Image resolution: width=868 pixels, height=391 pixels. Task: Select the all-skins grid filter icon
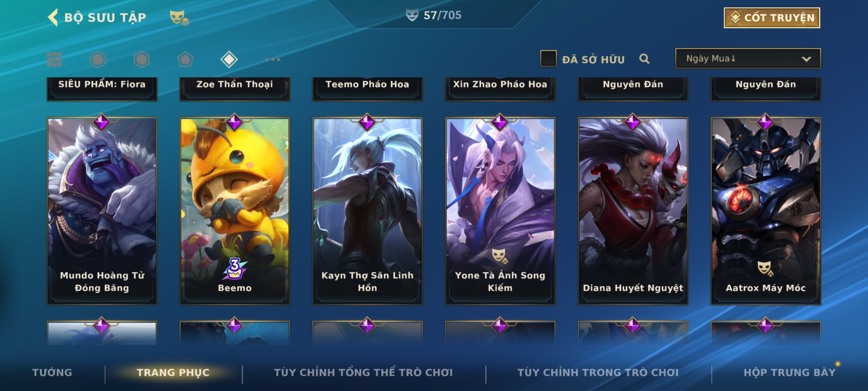54,59
